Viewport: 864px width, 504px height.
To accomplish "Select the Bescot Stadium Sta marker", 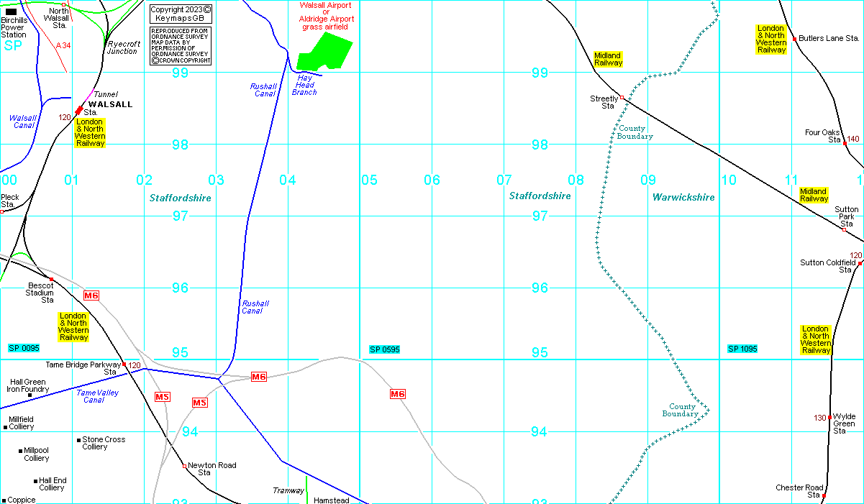I will (x=51, y=279).
